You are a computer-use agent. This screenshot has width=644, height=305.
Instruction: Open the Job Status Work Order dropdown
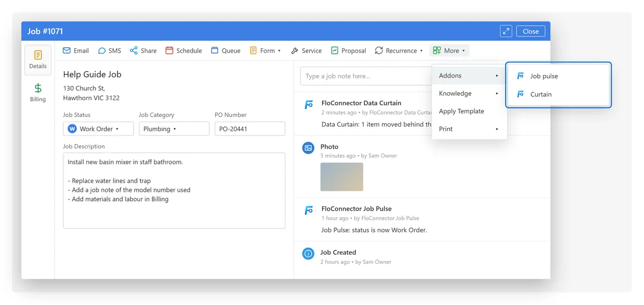[98, 129]
